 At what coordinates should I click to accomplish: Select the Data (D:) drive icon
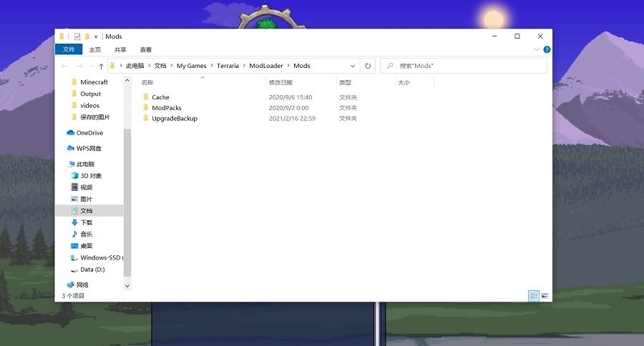[74, 270]
